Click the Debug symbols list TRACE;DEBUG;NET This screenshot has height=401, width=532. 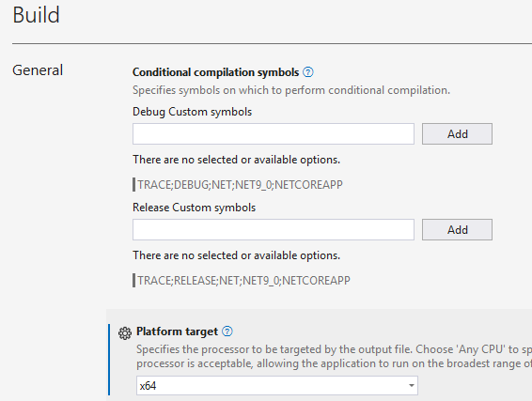[x=241, y=185]
